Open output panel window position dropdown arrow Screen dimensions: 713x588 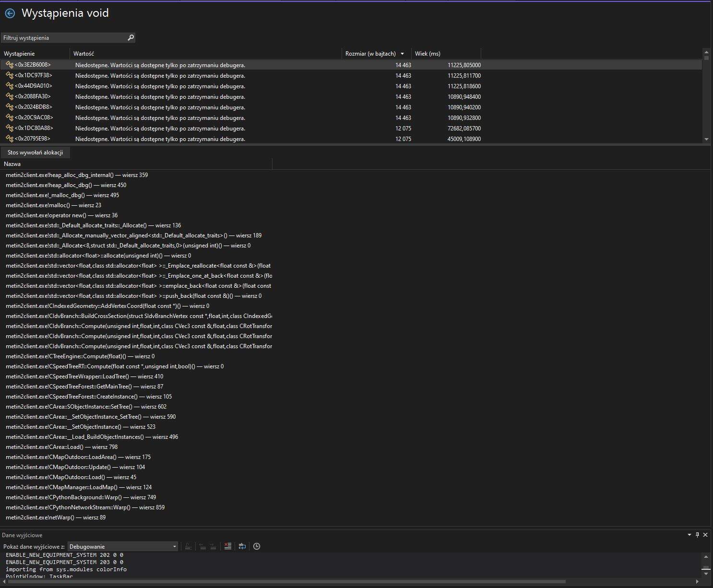689,535
